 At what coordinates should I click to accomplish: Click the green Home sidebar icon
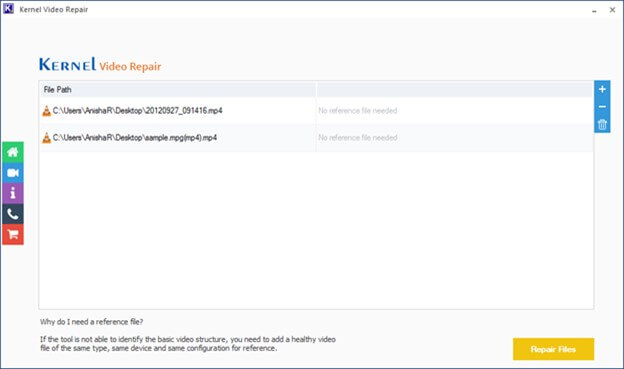[x=13, y=152]
